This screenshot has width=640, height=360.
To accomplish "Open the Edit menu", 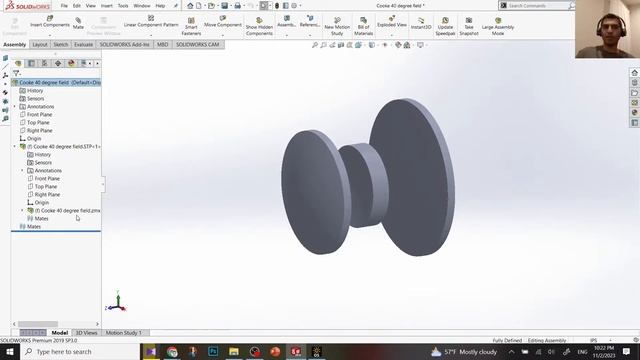I will coord(77,6).
